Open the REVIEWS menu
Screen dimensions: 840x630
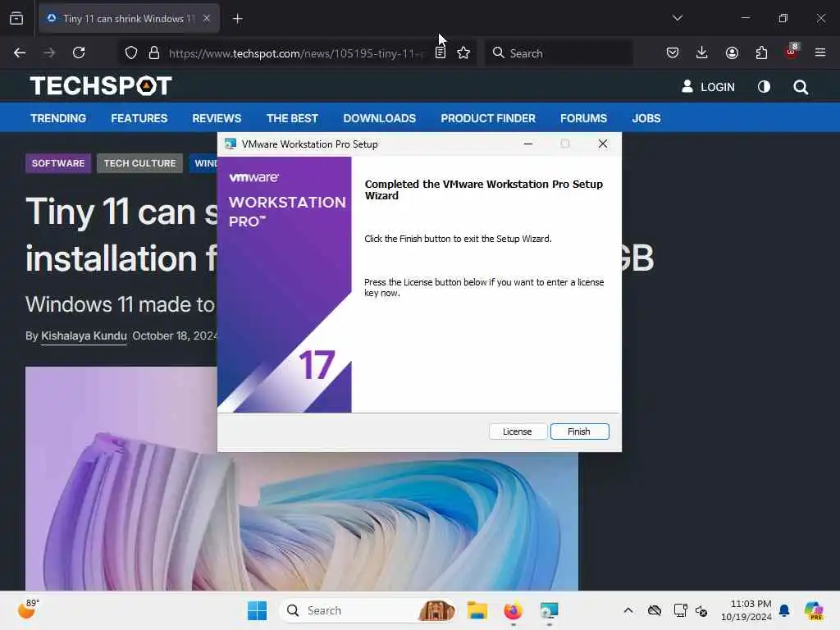[x=217, y=118]
